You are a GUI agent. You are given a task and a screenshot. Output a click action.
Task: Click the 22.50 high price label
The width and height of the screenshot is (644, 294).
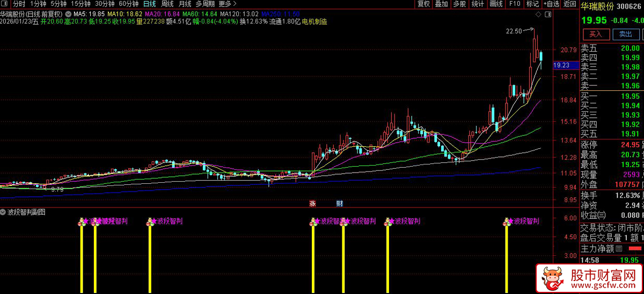coord(514,31)
